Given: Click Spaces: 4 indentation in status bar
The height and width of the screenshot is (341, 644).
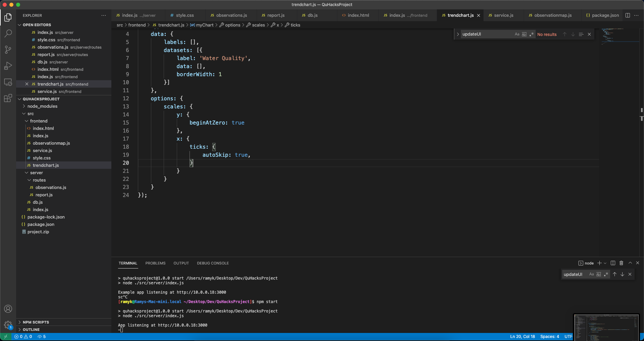Looking at the screenshot, I should pos(549,337).
